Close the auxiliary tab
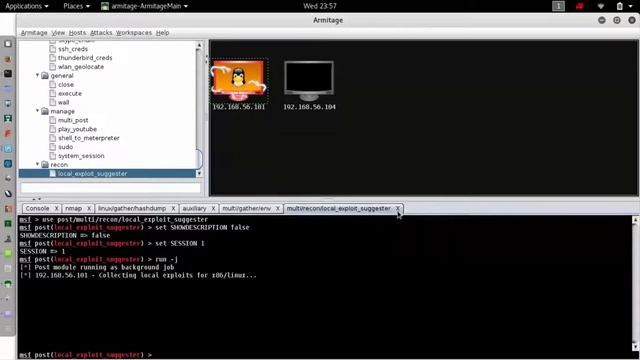Image resolution: width=640 pixels, height=360 pixels. click(x=213, y=208)
